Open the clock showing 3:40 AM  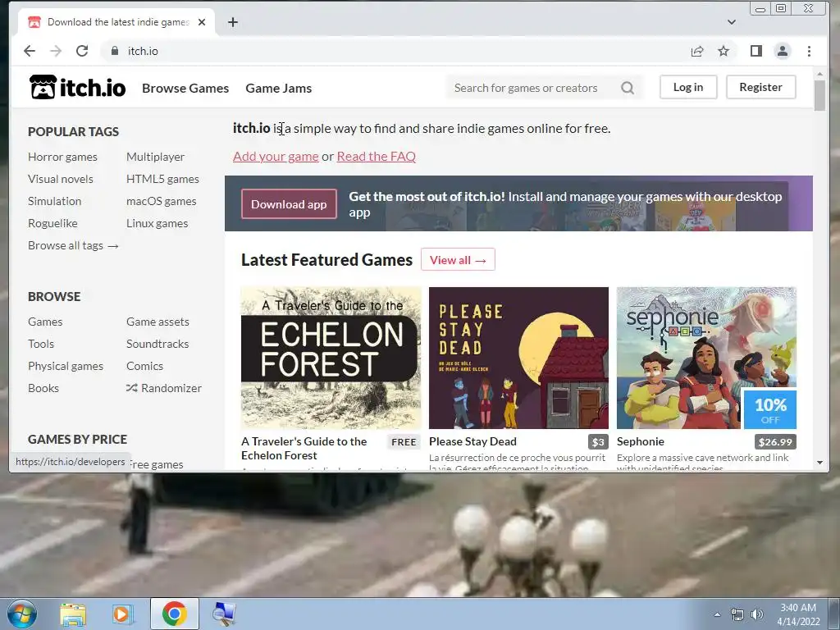(x=798, y=614)
